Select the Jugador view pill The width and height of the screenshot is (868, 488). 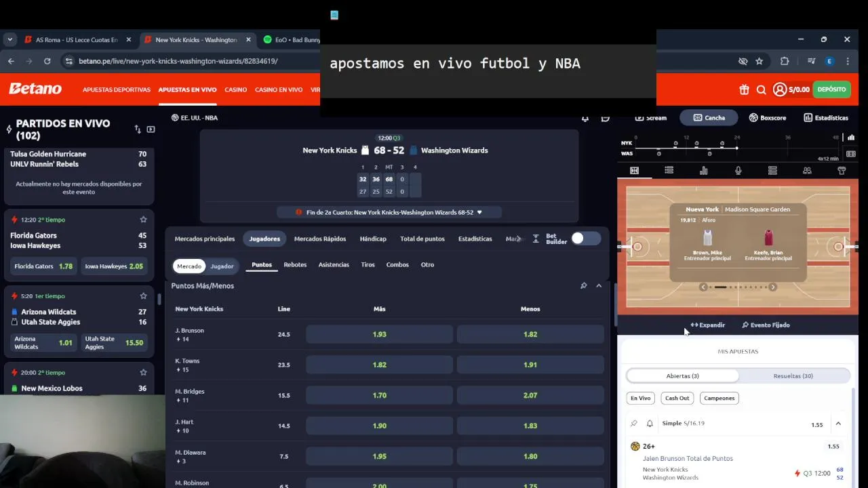pyautogui.click(x=222, y=266)
